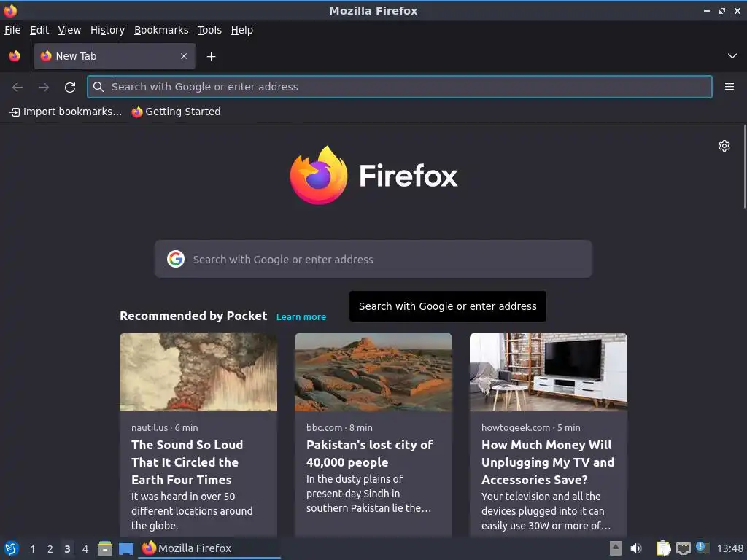Open the History menu
This screenshot has height=560, width=747.
(x=107, y=30)
